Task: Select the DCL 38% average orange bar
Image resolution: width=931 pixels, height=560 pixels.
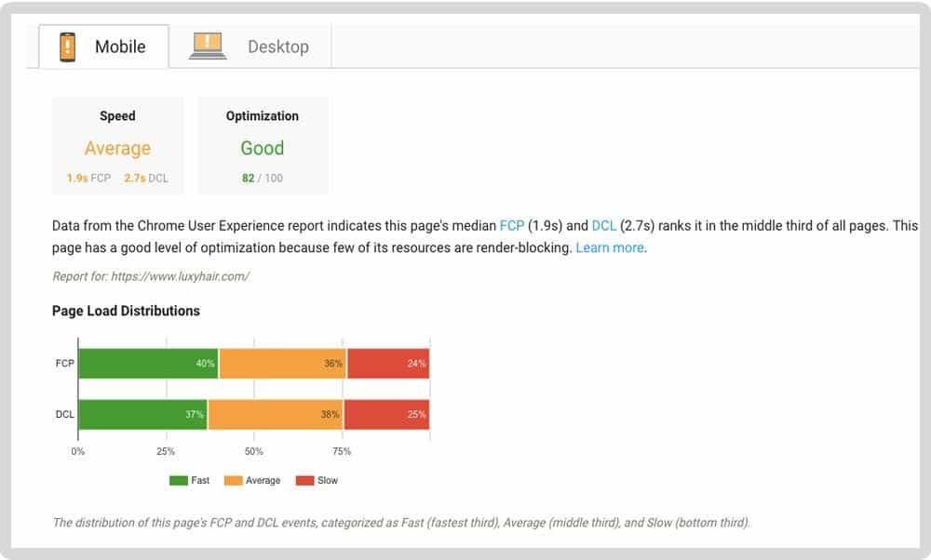Action: [x=276, y=415]
